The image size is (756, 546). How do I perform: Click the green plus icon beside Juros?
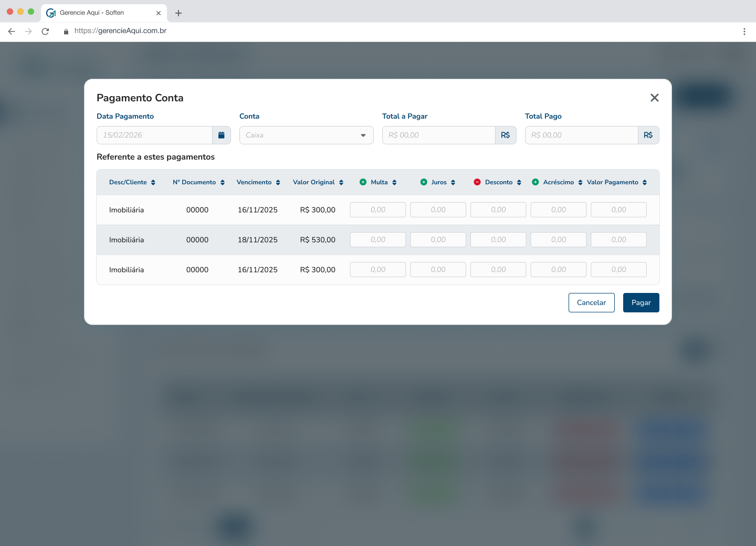[424, 182]
